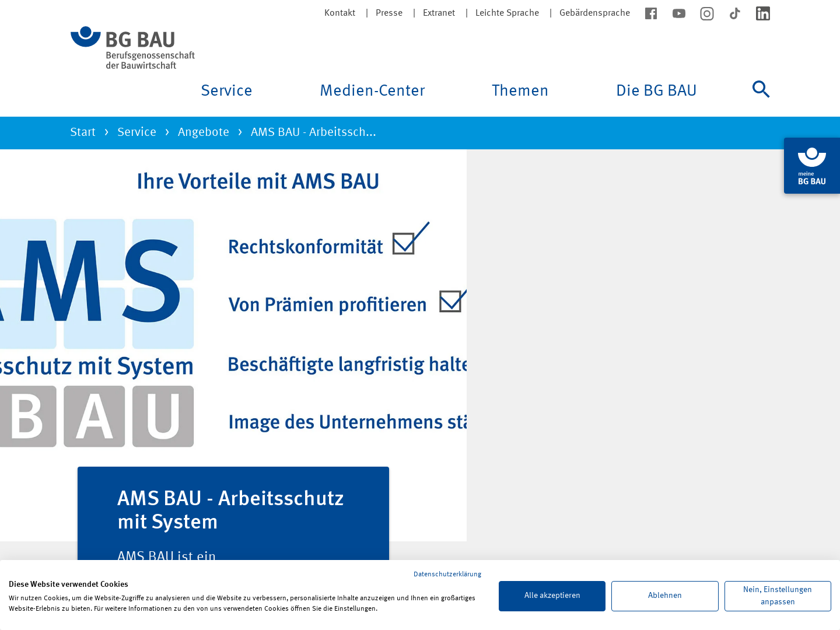Click the AMS BAU - Arbeitsschutz mit System heading

[231, 510]
